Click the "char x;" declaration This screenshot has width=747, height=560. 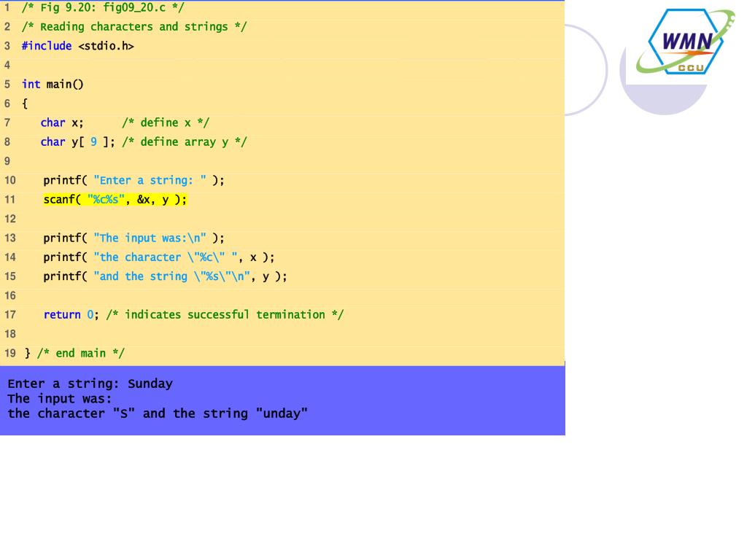click(62, 122)
